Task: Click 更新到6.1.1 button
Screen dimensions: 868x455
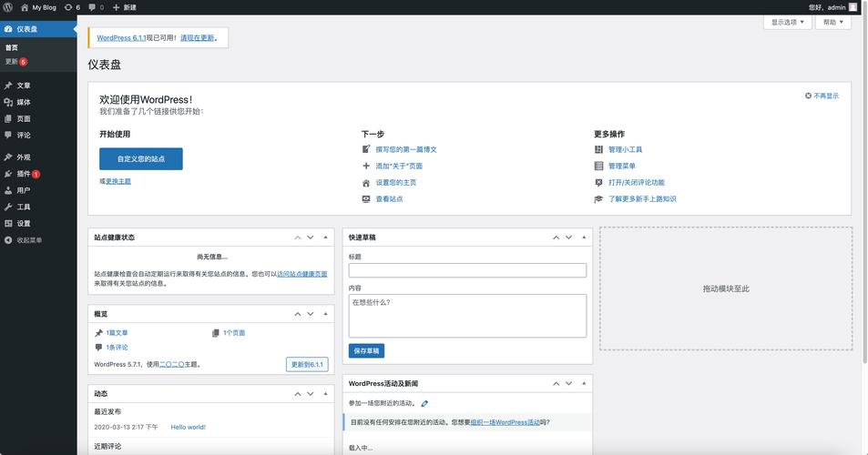Action: (307, 364)
